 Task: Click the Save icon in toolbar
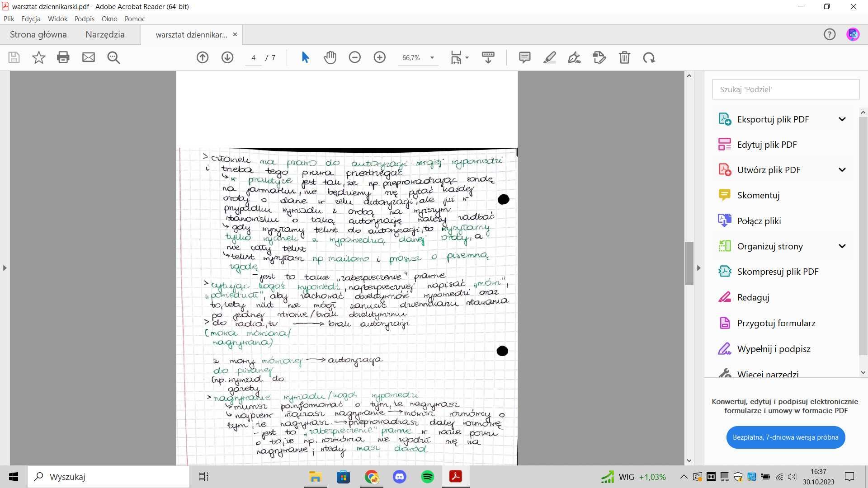point(13,57)
